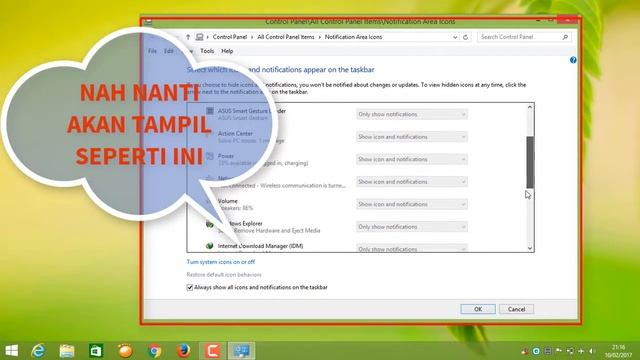Screen dimensions: 640x360
Task: Go up one level with the up arrow
Action: (188, 37)
